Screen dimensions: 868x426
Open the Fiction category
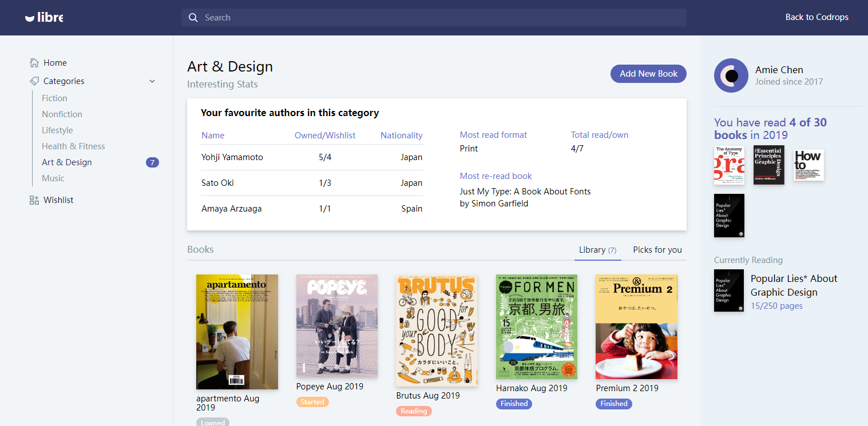click(x=54, y=98)
